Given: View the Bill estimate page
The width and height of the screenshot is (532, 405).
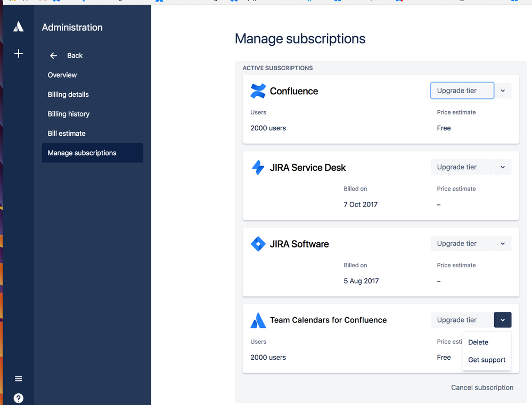Looking at the screenshot, I should pyautogui.click(x=67, y=133).
